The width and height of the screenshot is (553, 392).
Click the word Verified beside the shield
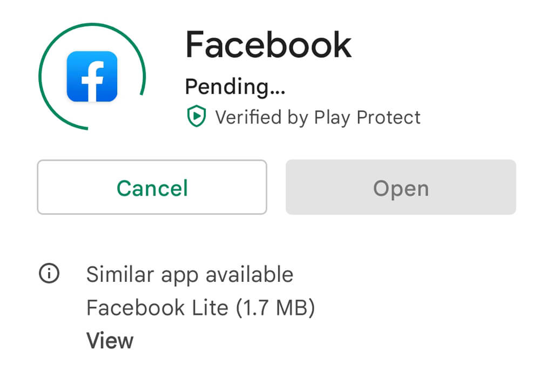click(249, 117)
